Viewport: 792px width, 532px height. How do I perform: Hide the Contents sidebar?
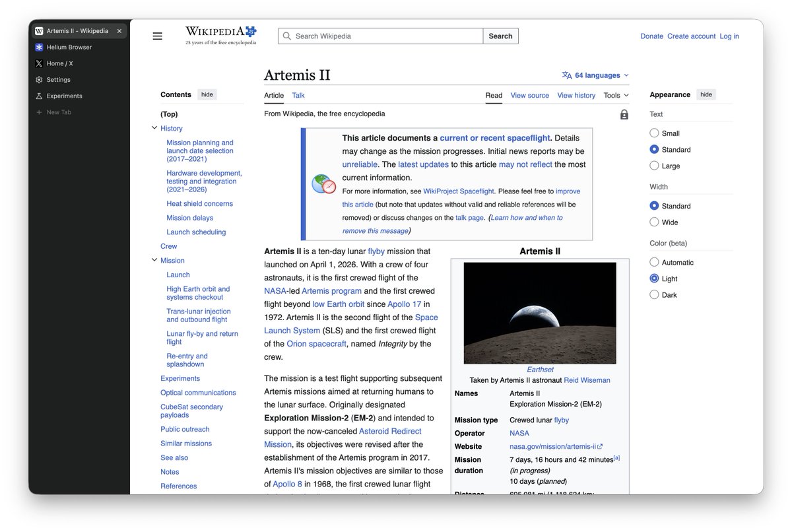click(x=207, y=95)
